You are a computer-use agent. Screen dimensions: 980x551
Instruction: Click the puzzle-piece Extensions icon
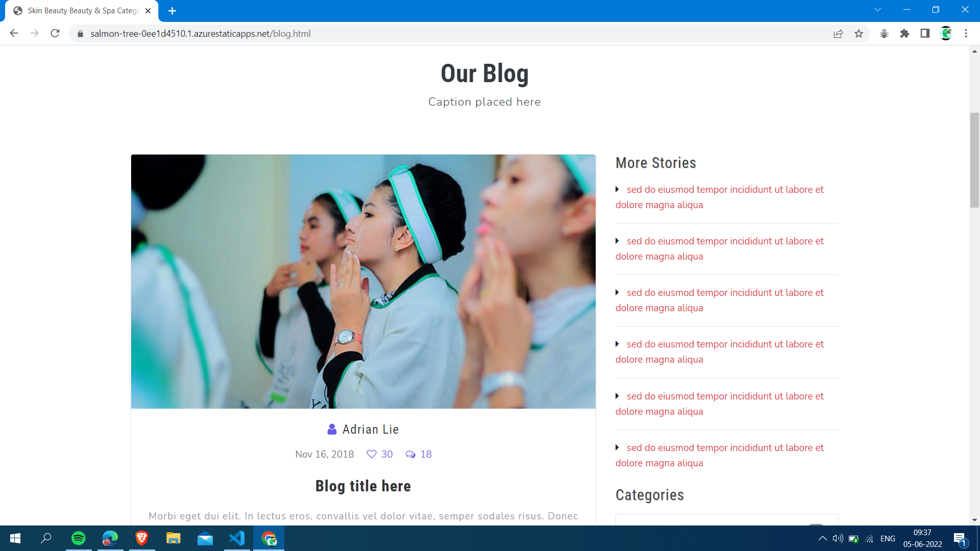(905, 33)
